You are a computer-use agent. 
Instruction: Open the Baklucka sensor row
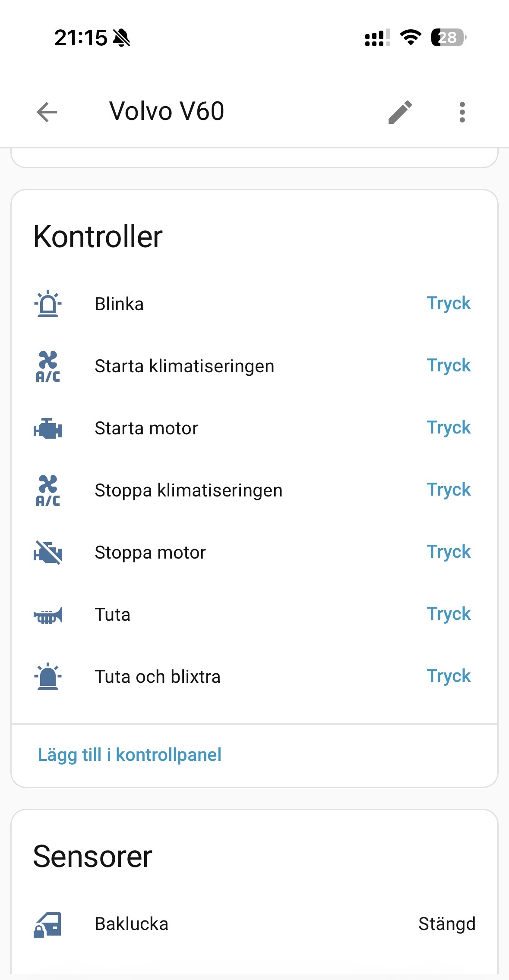[254, 924]
